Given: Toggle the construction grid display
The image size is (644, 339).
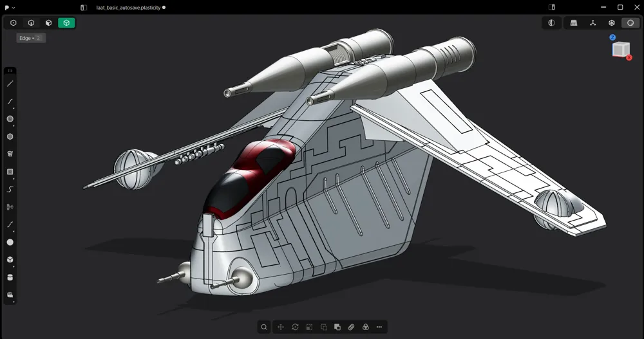Looking at the screenshot, I should point(574,23).
